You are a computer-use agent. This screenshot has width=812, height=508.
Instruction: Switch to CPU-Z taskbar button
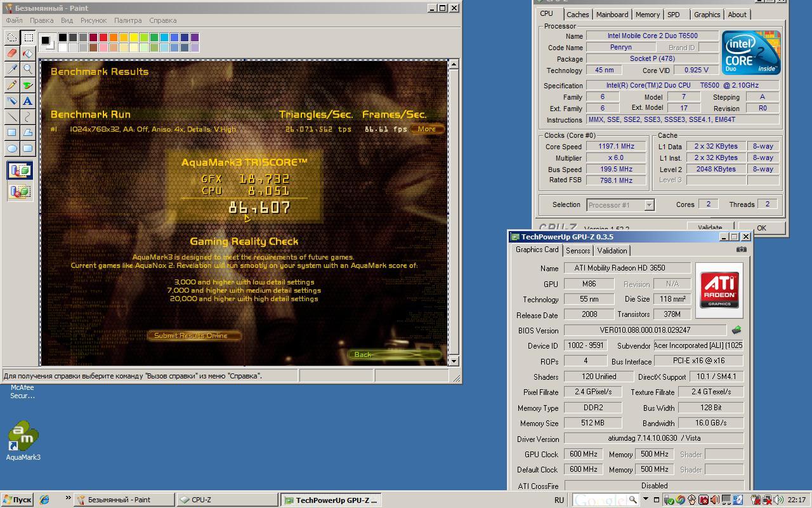(227, 500)
